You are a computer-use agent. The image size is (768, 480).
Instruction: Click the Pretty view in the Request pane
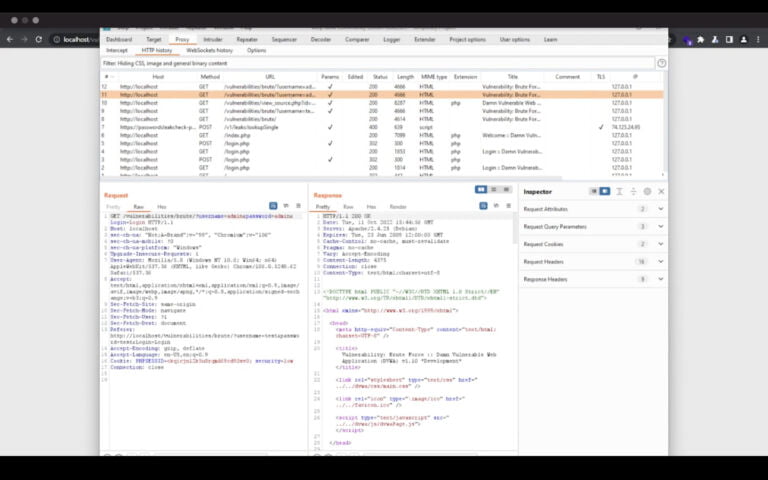click(x=115, y=206)
